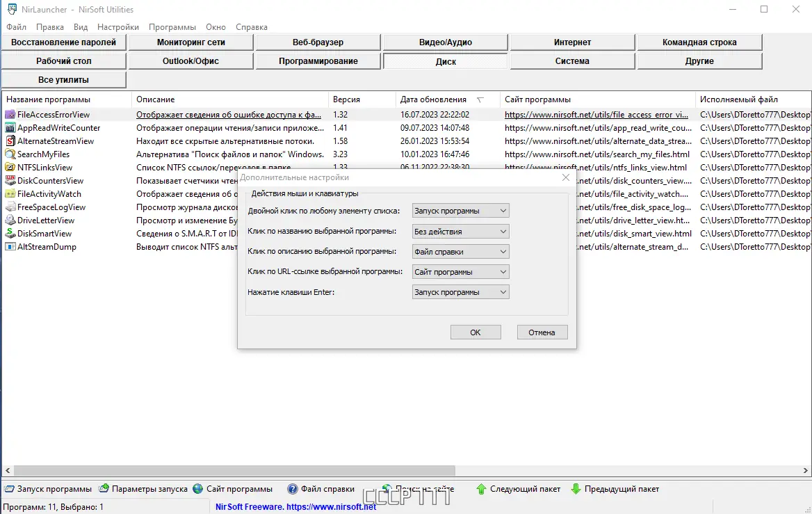Open the file_access_error_view website link
The height and width of the screenshot is (514, 812).
(x=596, y=115)
